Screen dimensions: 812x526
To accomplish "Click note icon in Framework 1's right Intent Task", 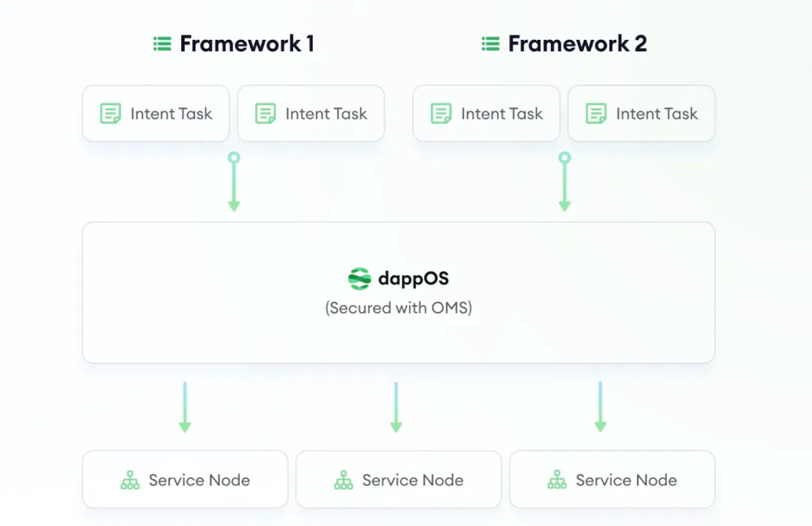I will 265,114.
